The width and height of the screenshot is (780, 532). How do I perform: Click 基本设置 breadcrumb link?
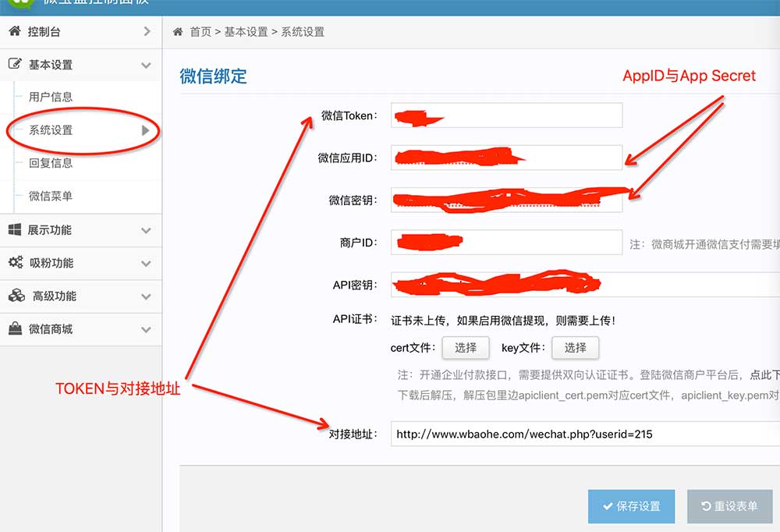coord(246,32)
